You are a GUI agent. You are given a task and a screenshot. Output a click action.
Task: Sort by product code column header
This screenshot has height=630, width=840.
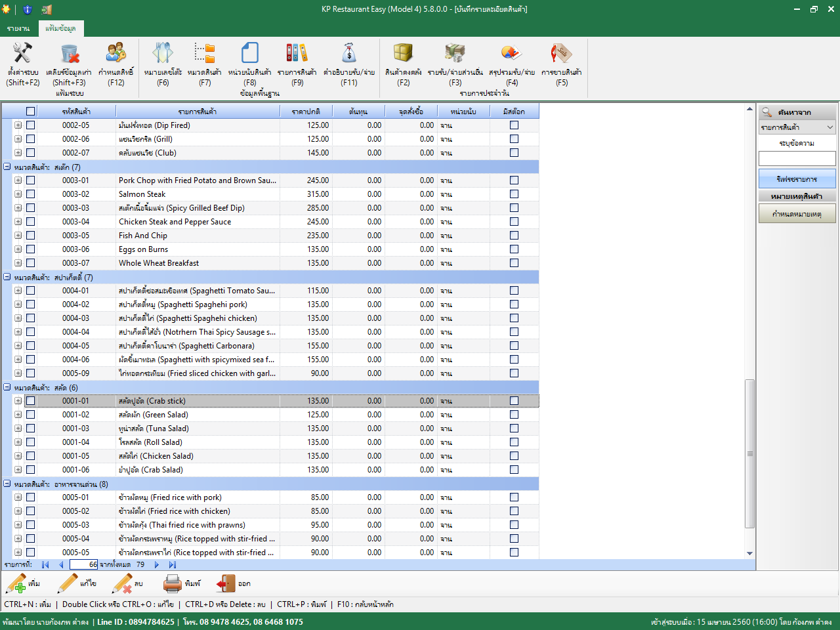coord(76,112)
